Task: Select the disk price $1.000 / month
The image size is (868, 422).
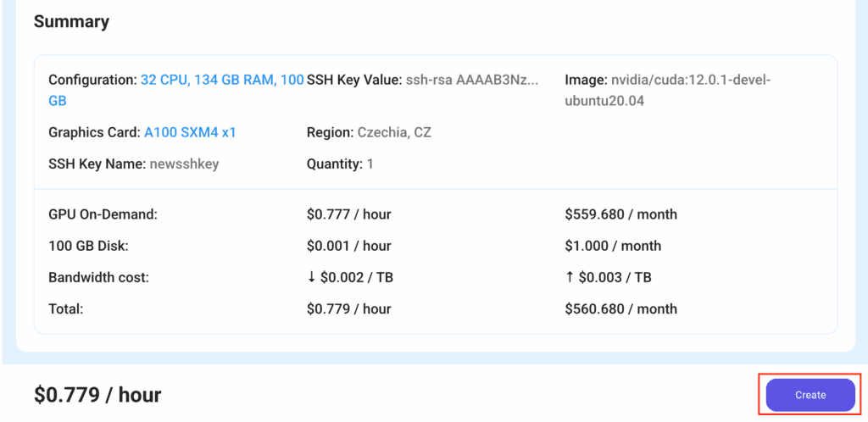Action: click(612, 246)
